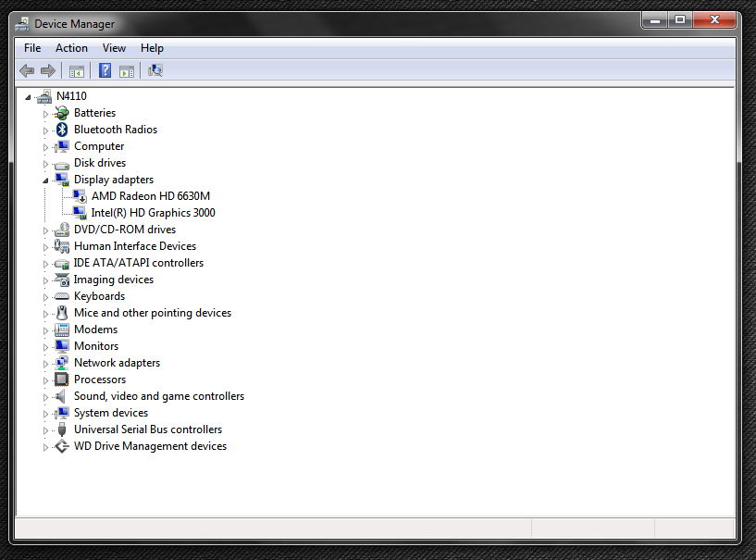Select the Monitors label
756x560 pixels.
pos(96,346)
